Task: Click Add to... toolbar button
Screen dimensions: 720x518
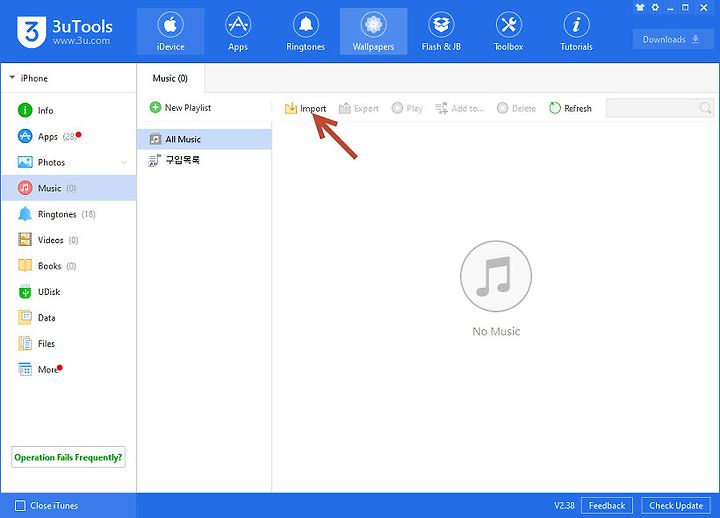Action: (459, 108)
